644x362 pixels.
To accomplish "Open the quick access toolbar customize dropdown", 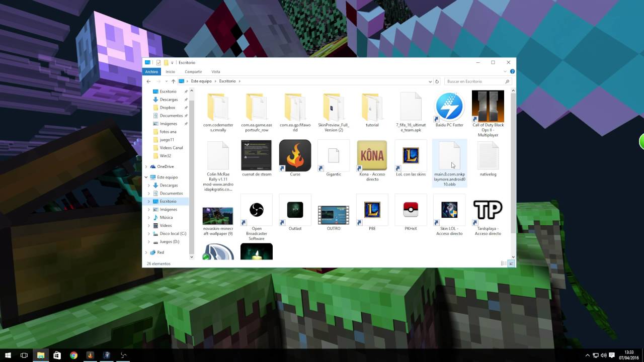I will click(x=172, y=62).
